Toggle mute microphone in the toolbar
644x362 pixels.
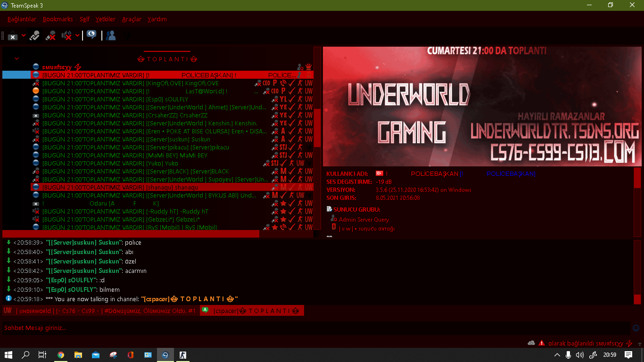pos(50,36)
